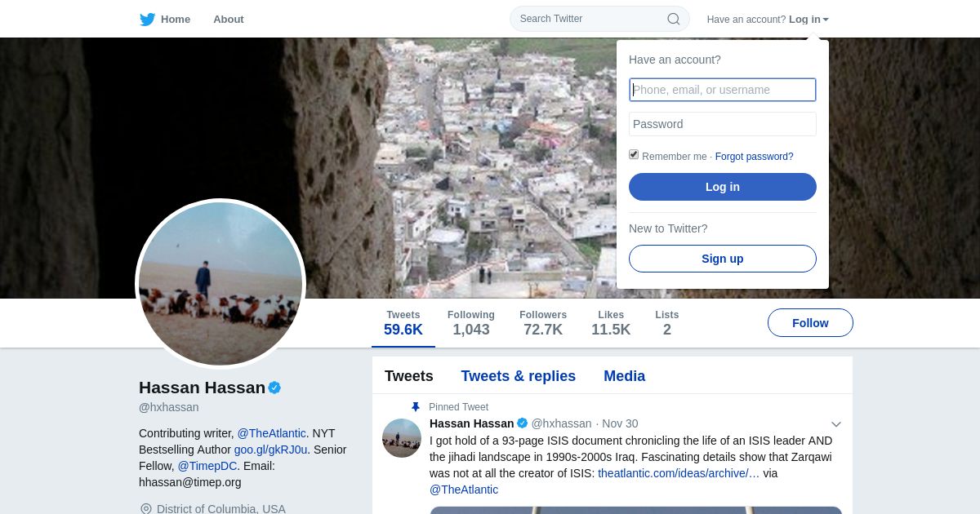Viewport: 980px width, 514px height.
Task: Open the About menu item
Action: click(229, 19)
